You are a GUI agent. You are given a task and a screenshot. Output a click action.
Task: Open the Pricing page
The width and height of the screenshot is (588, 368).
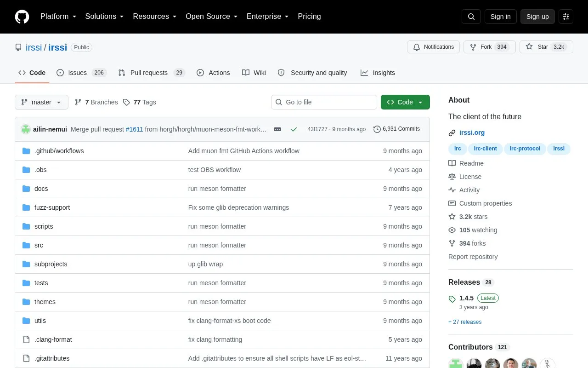[x=309, y=17]
